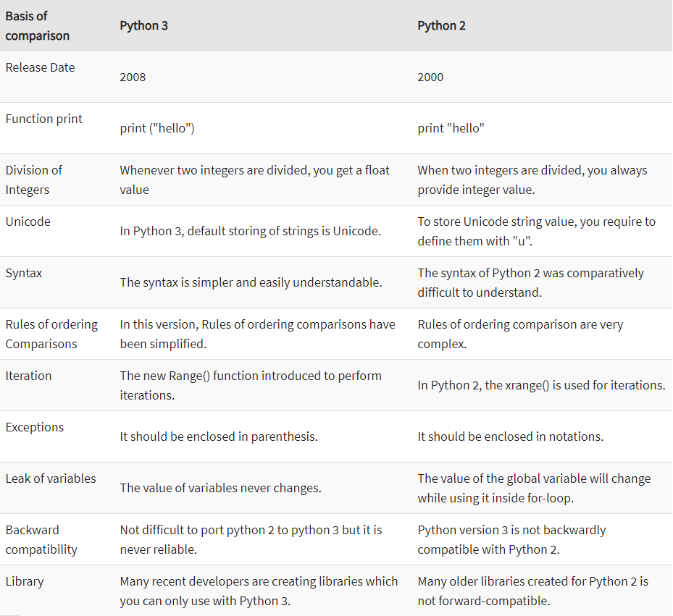Click the print ("hello") code text
673x616 pixels.
coord(157,128)
